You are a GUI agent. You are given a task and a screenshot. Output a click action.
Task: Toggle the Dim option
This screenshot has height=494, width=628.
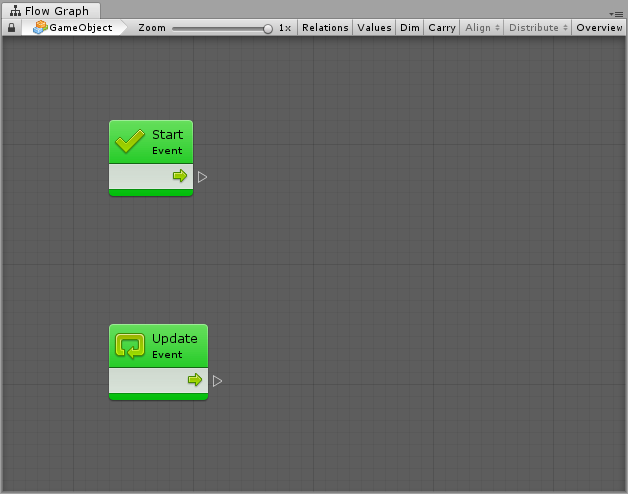[x=410, y=28]
